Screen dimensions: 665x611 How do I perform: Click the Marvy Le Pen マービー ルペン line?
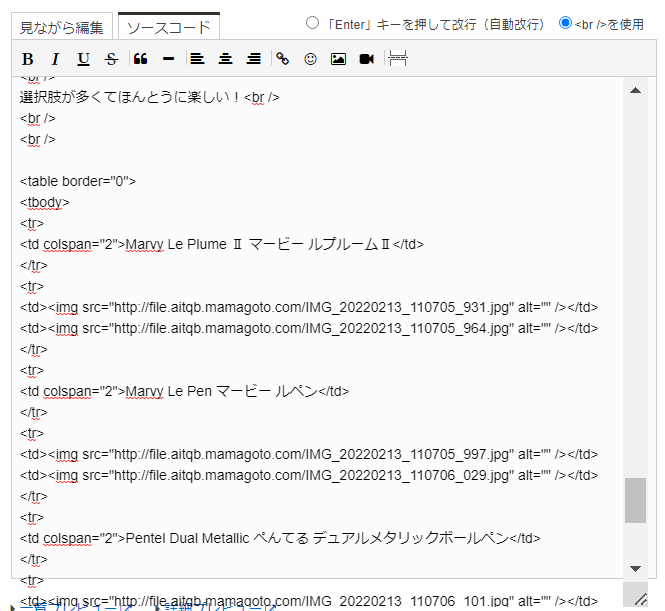tap(184, 391)
